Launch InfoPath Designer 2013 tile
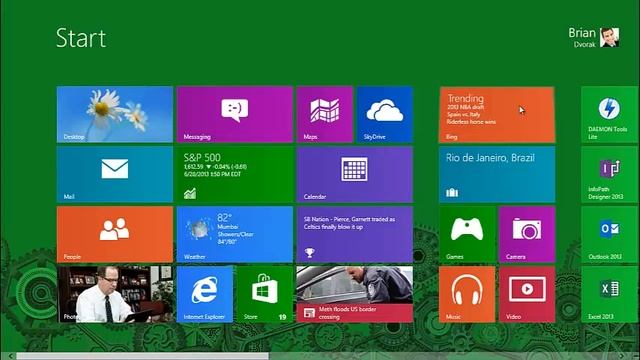640x360 pixels. click(610, 174)
